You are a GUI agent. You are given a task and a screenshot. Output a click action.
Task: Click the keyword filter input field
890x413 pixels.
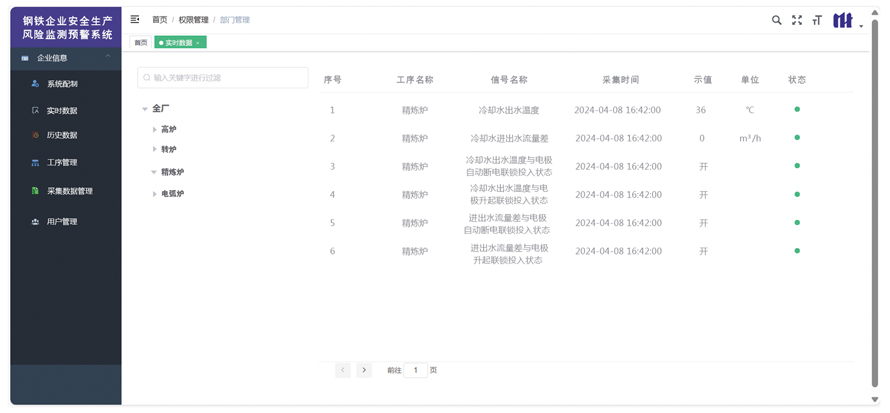[x=222, y=78]
